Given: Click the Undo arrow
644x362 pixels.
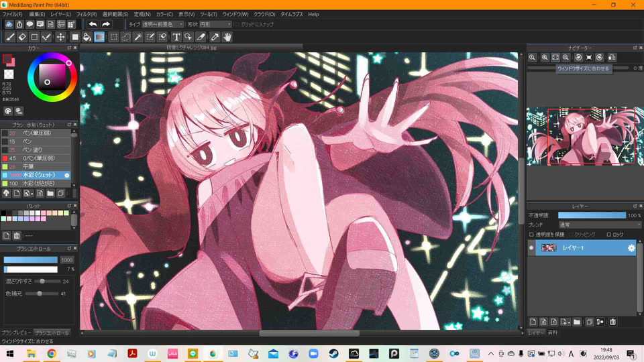Looking at the screenshot, I should (93, 24).
